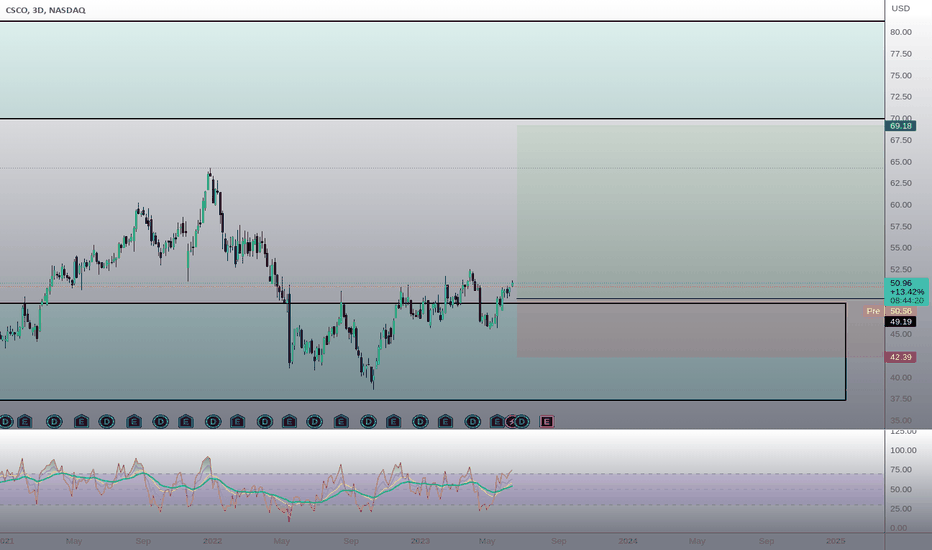Click the lightning bolt event marker
Viewport: 932px width, 550px height.
(512, 422)
